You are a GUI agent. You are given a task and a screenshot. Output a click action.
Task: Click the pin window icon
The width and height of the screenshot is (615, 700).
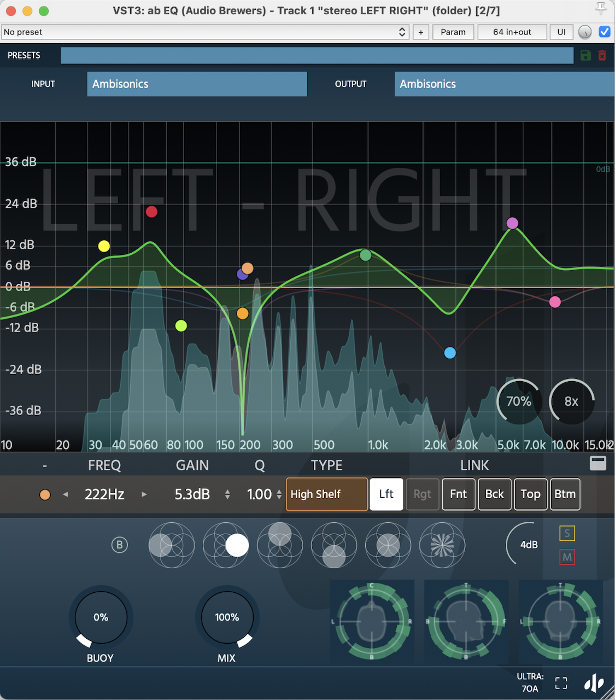pyautogui.click(x=601, y=9)
